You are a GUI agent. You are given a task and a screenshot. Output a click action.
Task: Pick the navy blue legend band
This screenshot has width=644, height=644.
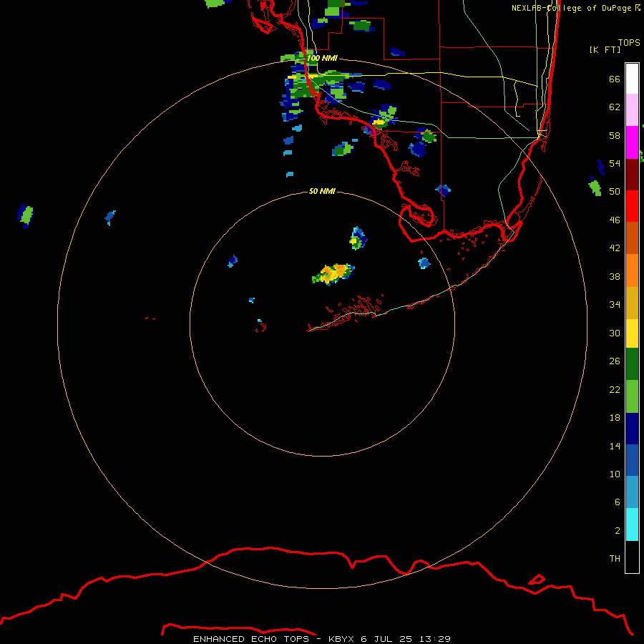pos(632,429)
